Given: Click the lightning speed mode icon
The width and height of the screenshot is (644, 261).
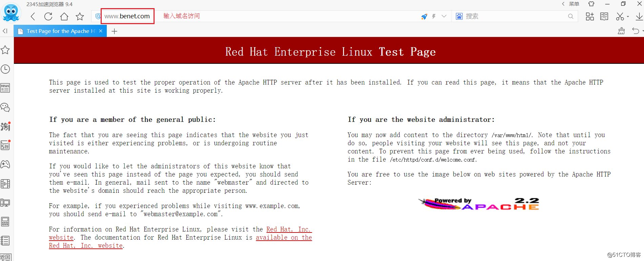Looking at the screenshot, I should click(x=434, y=16).
